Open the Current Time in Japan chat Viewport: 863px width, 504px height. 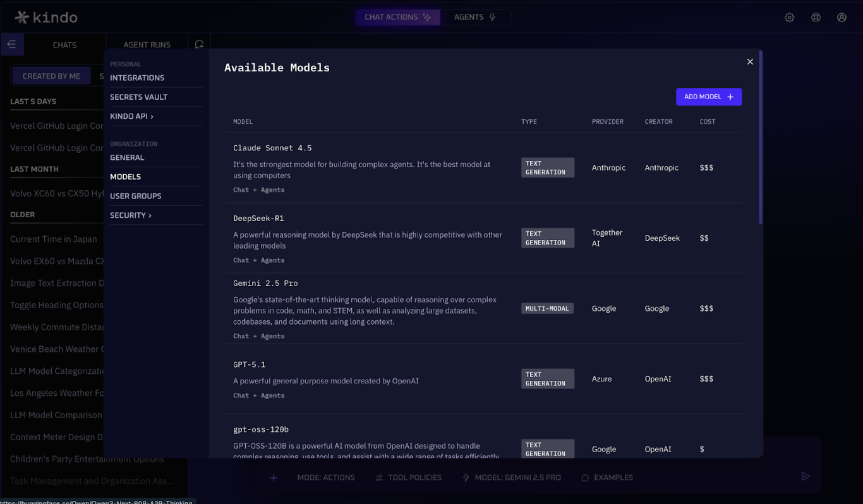tap(54, 239)
